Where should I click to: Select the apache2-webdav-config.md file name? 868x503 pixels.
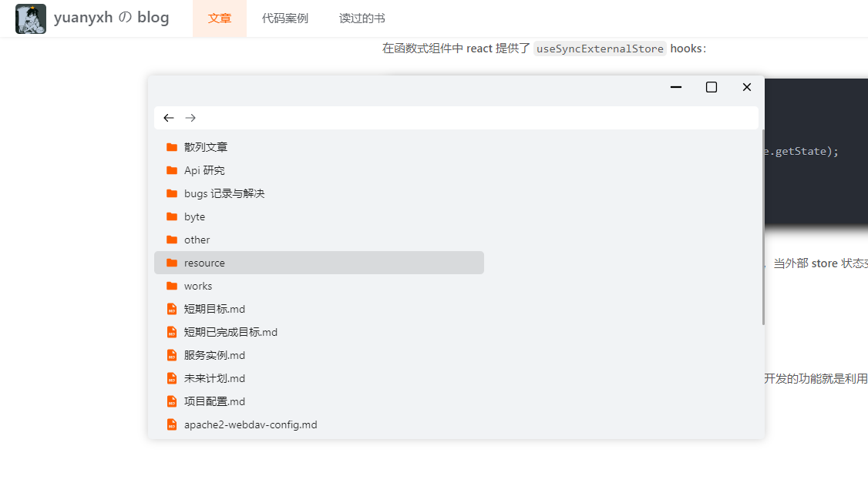point(251,425)
